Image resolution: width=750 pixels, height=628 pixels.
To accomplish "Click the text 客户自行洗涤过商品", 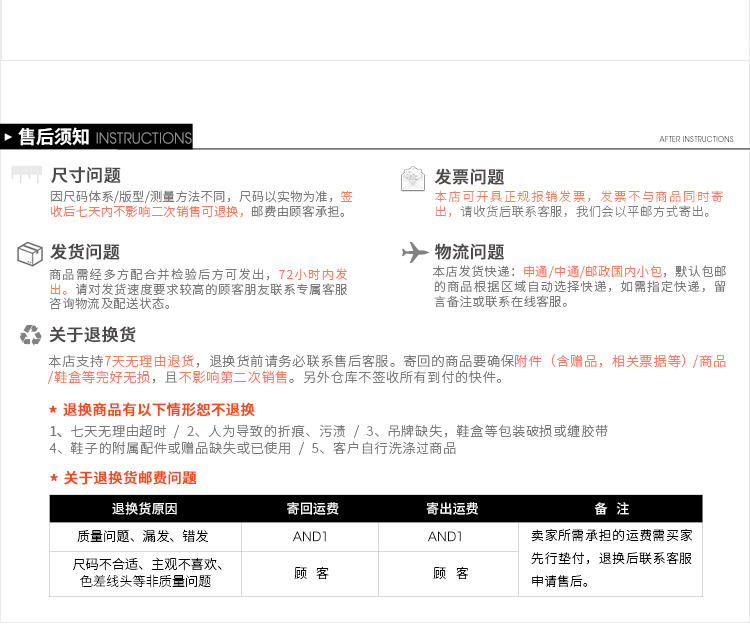I will (x=395, y=449).
